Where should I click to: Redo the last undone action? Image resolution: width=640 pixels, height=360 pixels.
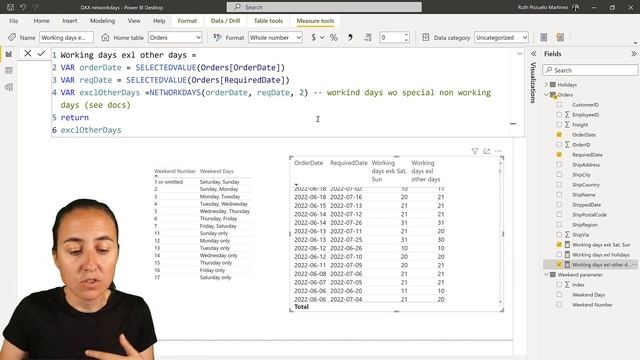pos(36,7)
